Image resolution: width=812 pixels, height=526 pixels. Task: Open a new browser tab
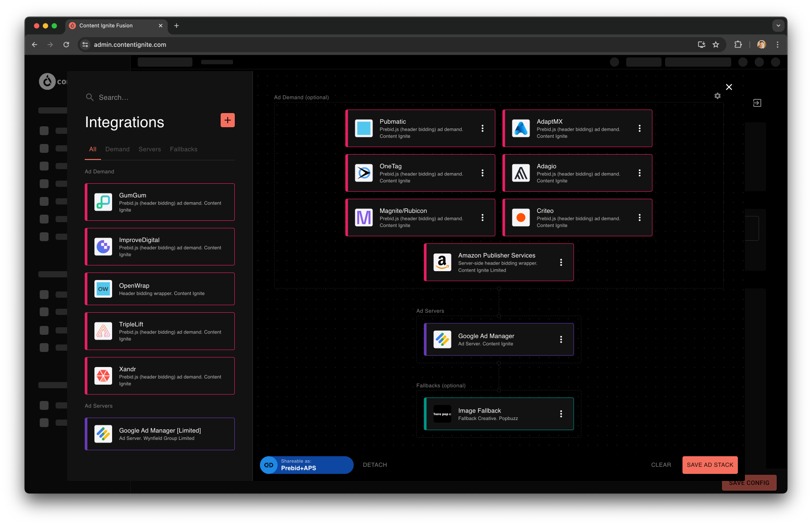(x=177, y=26)
